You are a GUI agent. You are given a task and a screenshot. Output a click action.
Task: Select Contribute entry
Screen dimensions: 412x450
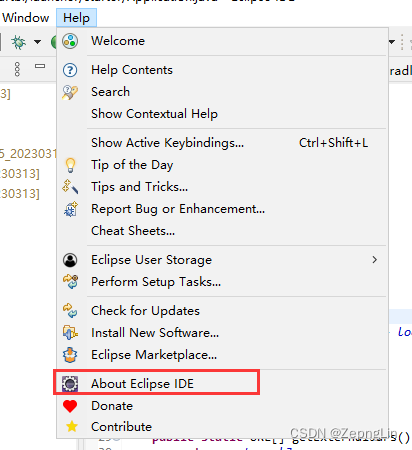[222, 427]
